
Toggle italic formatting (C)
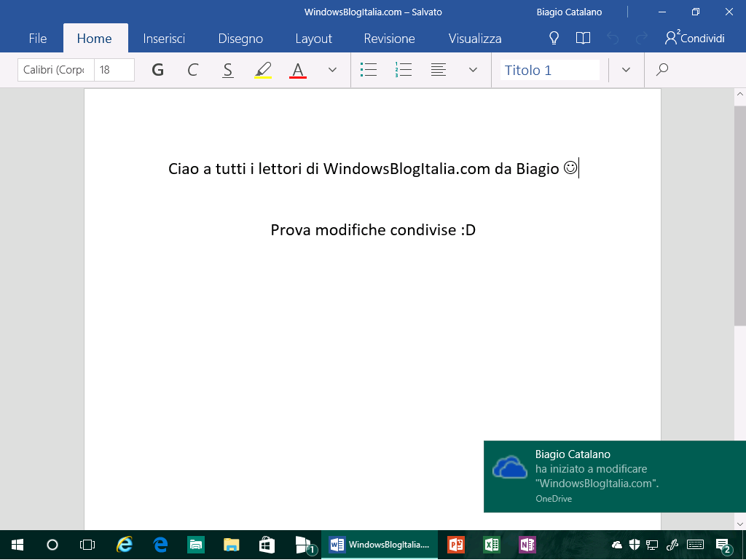click(192, 70)
